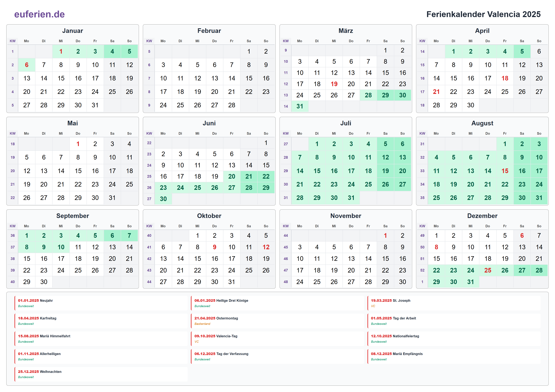Image resolution: width=555 pixels, height=392 pixels.
Task: Select the August month heading
Action: pos(482,123)
